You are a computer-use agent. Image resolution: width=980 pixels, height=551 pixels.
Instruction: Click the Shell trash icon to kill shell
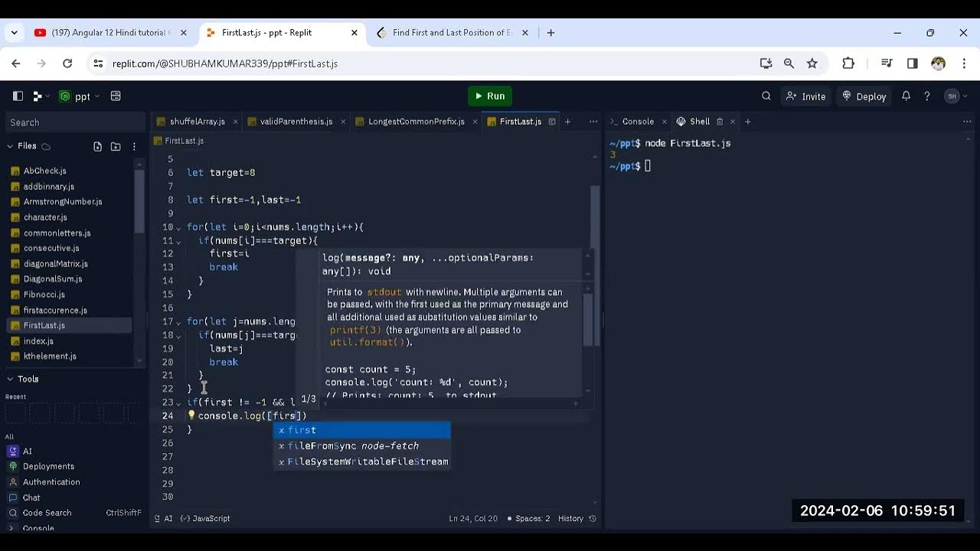(x=720, y=122)
